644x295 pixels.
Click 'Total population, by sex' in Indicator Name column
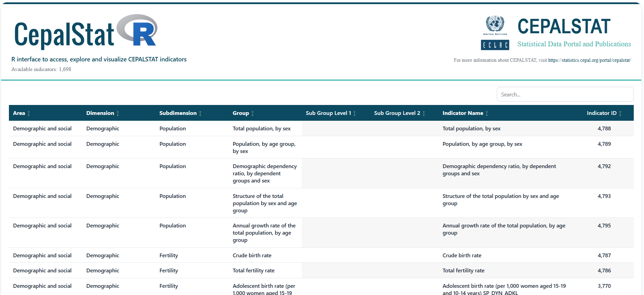471,129
